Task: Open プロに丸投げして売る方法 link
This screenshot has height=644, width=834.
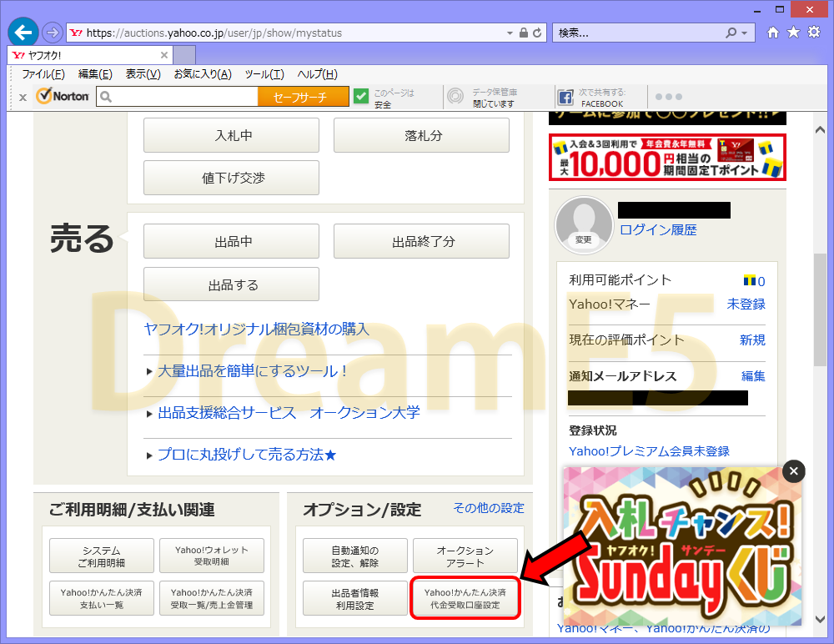Action: pos(247,455)
